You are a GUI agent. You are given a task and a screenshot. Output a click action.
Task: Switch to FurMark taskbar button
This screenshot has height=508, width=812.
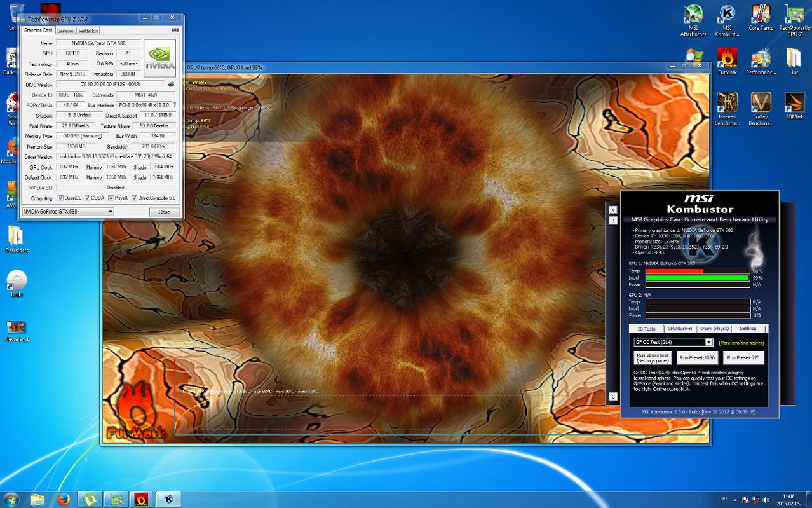pyautogui.click(x=142, y=499)
